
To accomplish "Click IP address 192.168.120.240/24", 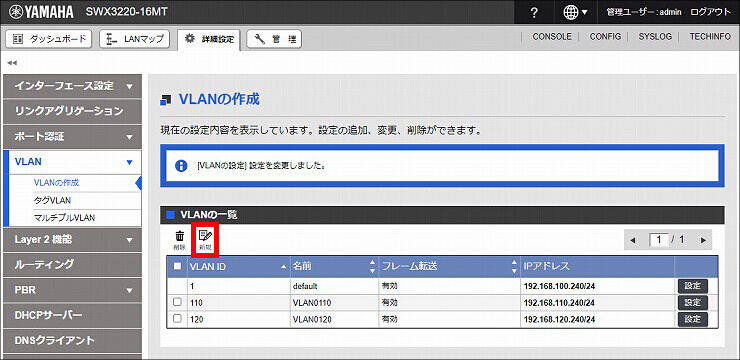I will (x=559, y=319).
